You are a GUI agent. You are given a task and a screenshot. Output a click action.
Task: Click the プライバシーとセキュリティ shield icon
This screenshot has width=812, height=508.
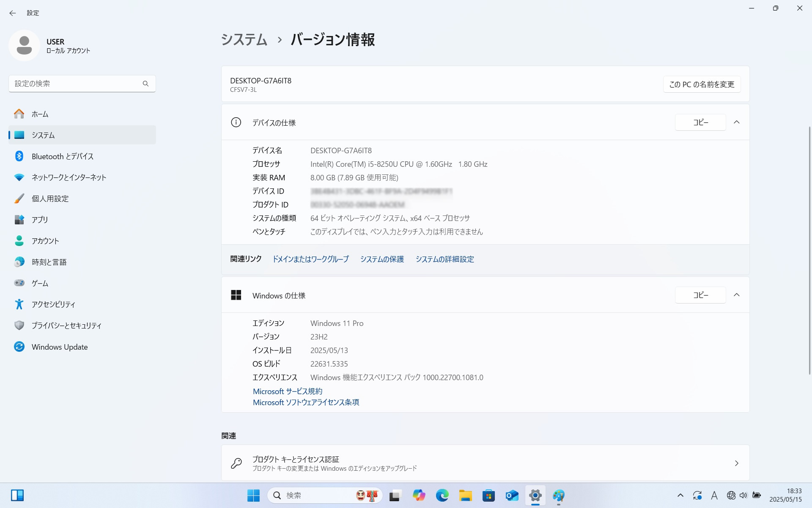(x=19, y=325)
